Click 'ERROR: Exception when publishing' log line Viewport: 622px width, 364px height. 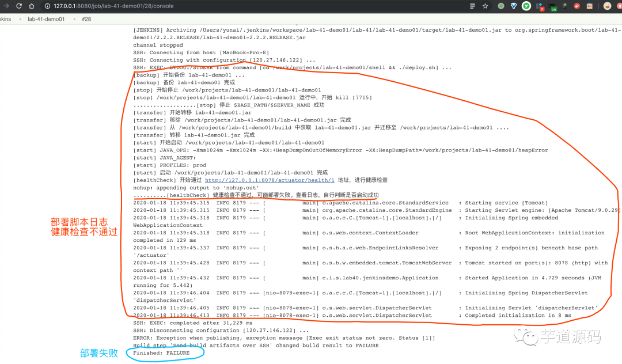(284, 338)
